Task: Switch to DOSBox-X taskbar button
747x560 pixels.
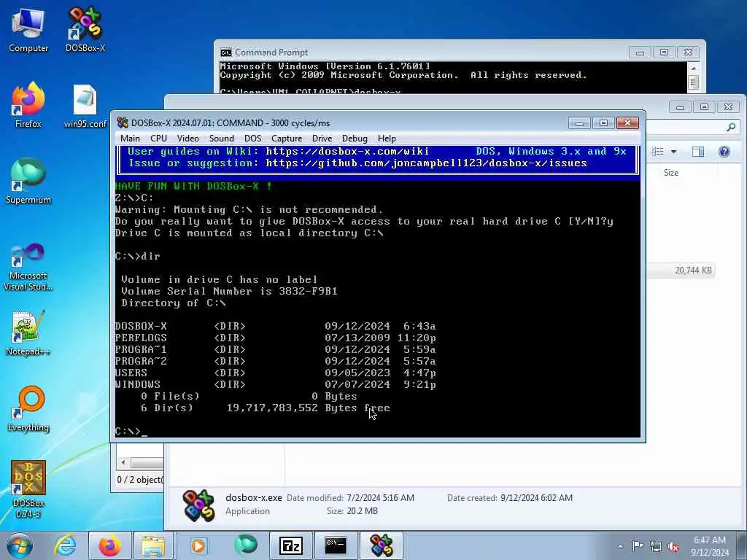Action: [381, 545]
